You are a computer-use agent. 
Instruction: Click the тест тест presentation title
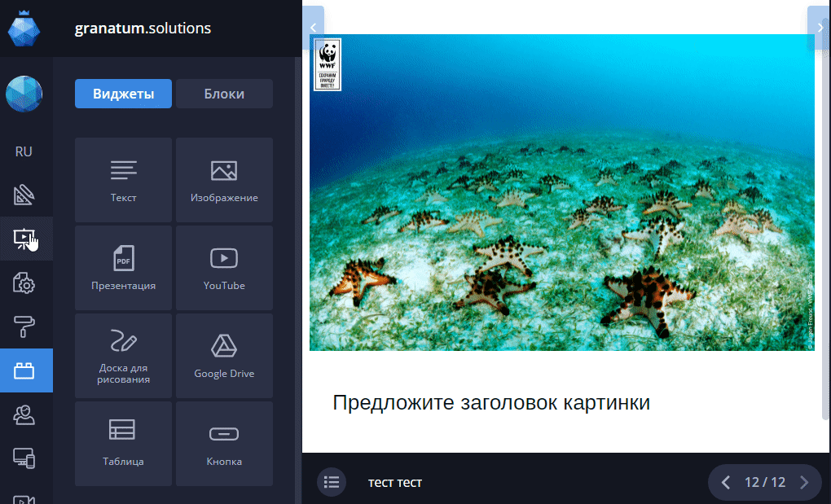click(x=395, y=482)
